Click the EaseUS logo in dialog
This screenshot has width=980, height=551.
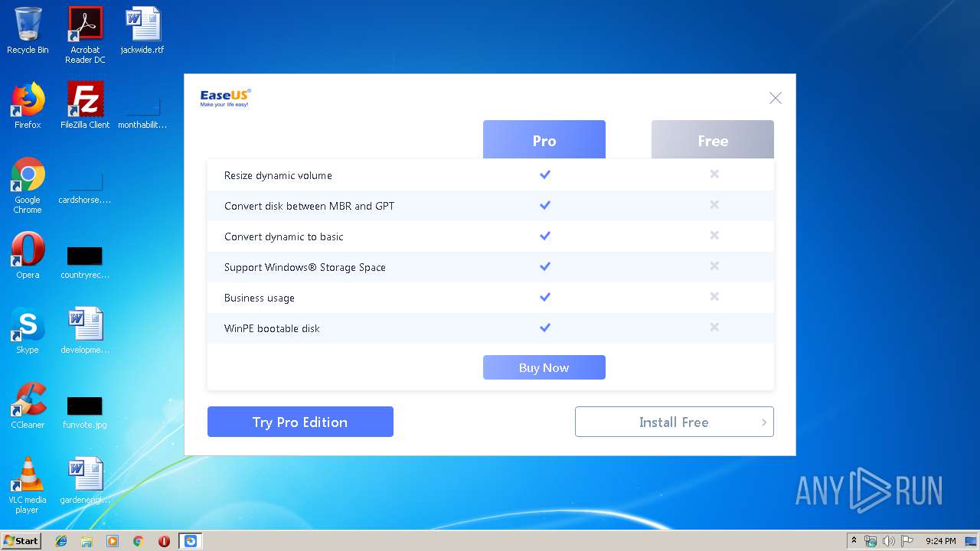(225, 98)
